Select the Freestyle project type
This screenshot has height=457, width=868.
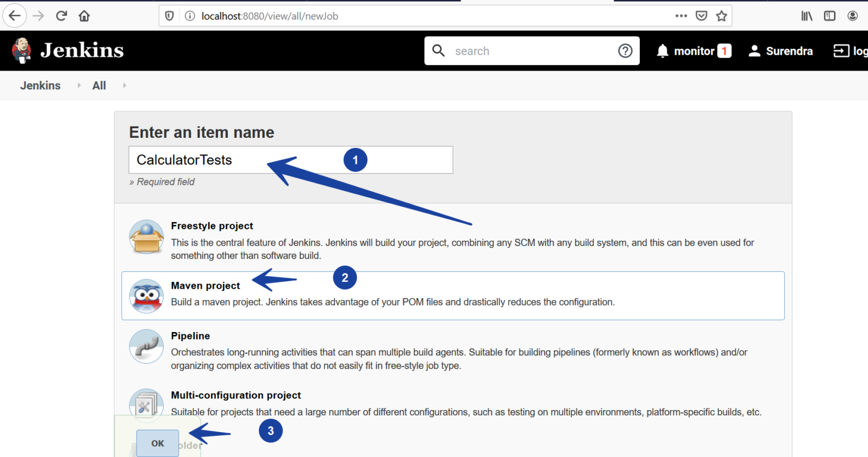click(212, 226)
